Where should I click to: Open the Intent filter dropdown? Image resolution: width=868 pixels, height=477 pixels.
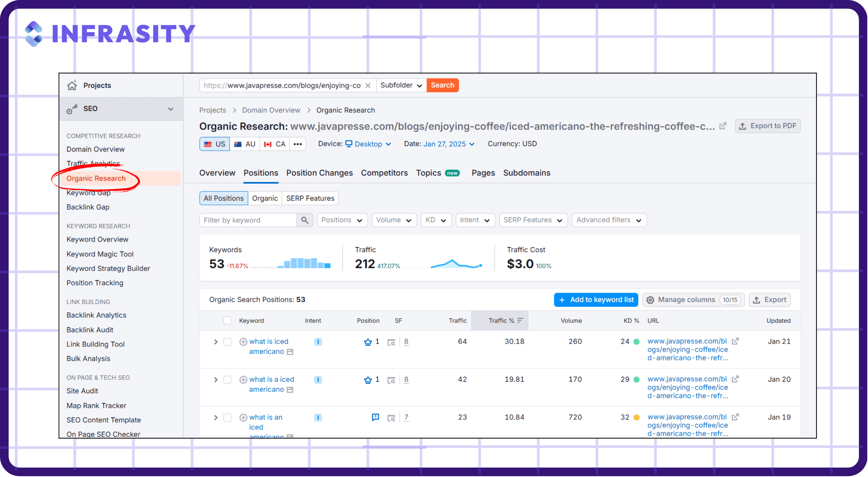coord(476,220)
